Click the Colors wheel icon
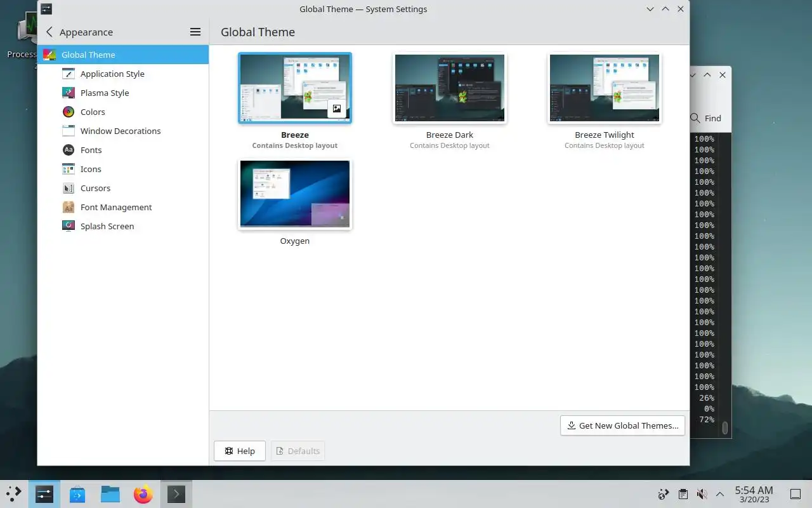The image size is (812, 508). 69,112
